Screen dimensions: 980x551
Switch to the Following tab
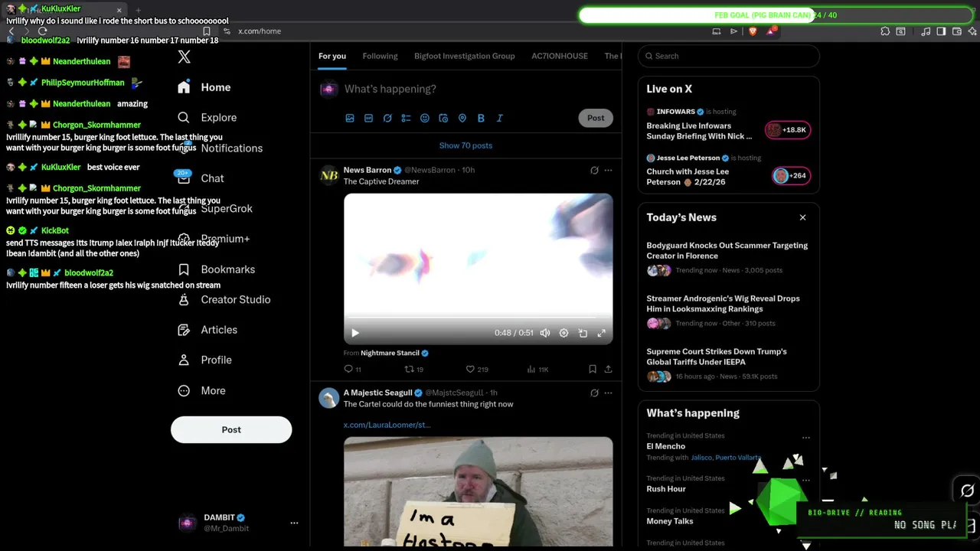click(380, 56)
